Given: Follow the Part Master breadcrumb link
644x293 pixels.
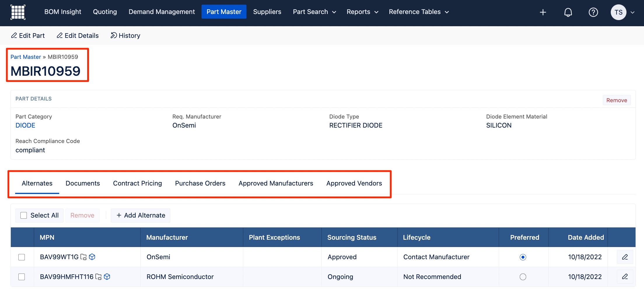Looking at the screenshot, I should [x=26, y=57].
